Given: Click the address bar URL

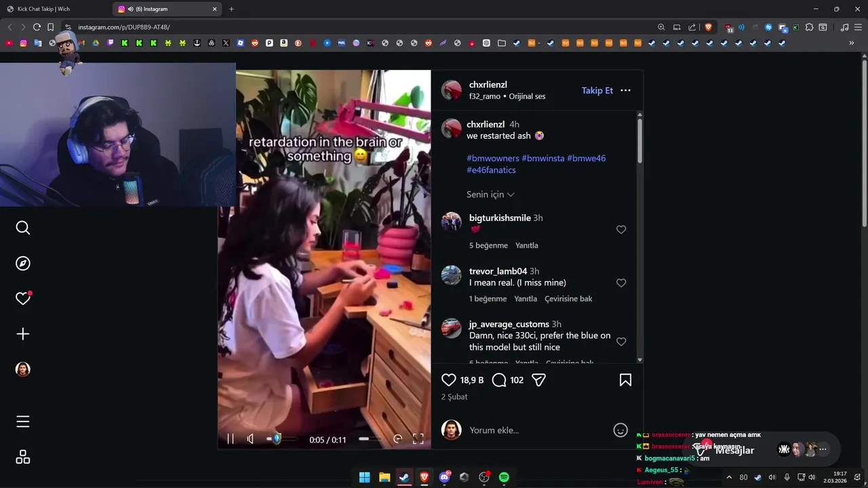Looking at the screenshot, I should point(124,27).
